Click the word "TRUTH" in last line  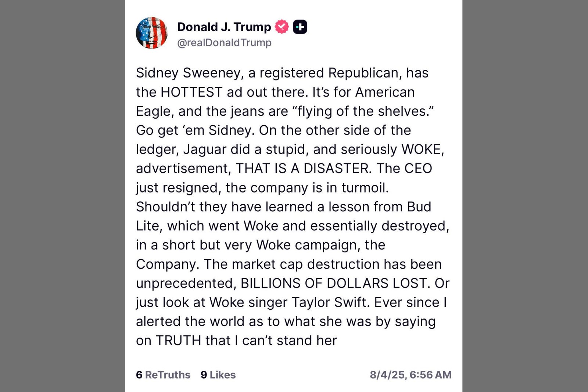[x=179, y=341]
